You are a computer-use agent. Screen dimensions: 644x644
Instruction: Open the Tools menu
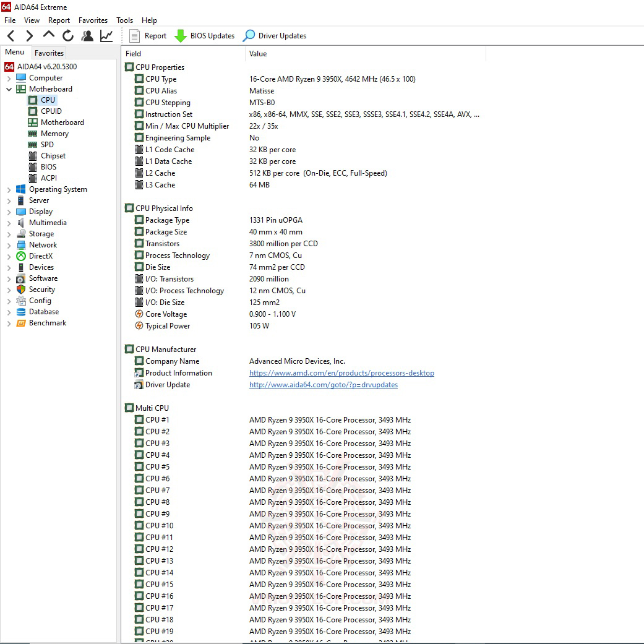pyautogui.click(x=124, y=20)
